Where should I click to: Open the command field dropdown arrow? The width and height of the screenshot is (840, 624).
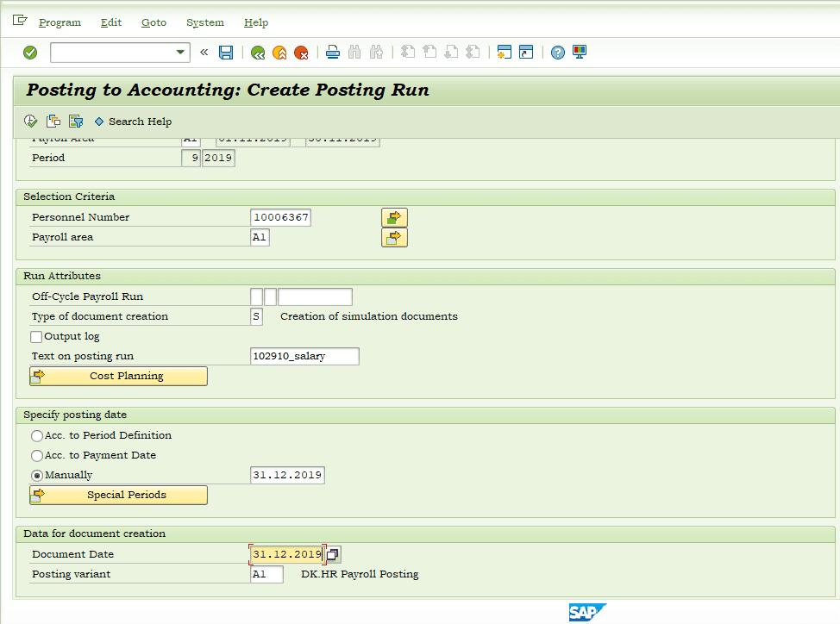tap(180, 53)
